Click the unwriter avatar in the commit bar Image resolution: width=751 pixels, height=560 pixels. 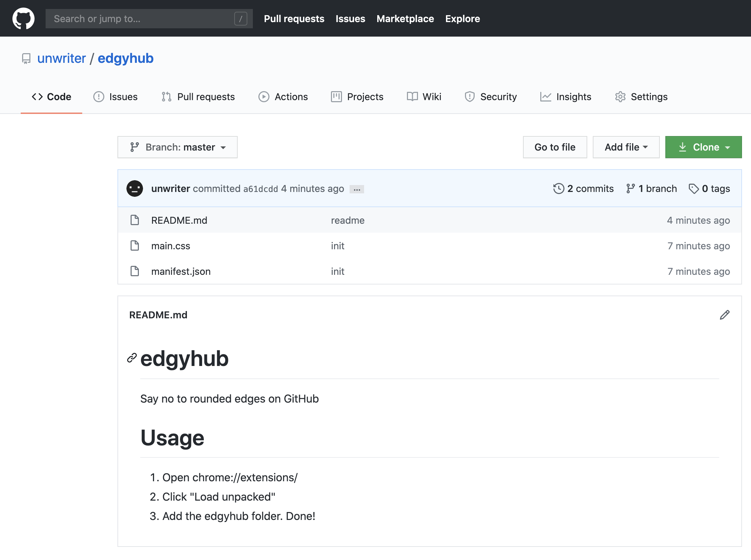[x=135, y=189]
